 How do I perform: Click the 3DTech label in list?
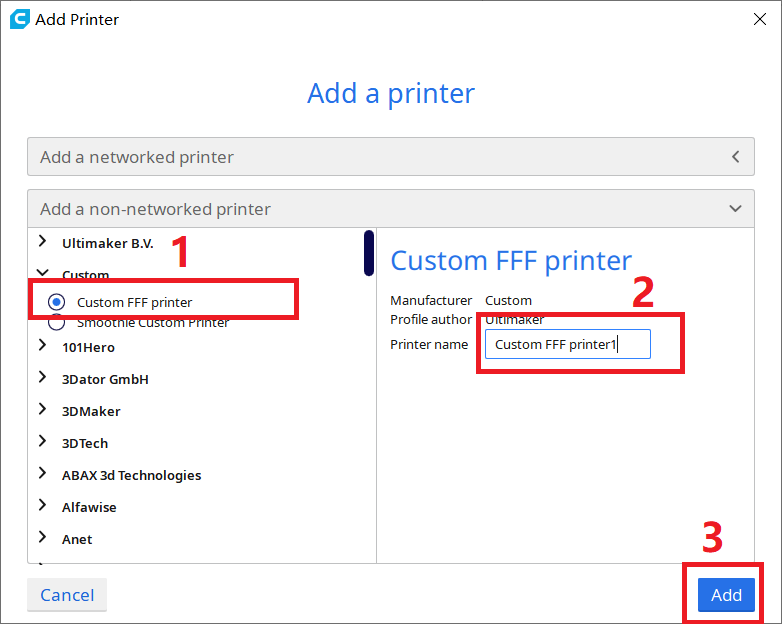click(x=85, y=443)
